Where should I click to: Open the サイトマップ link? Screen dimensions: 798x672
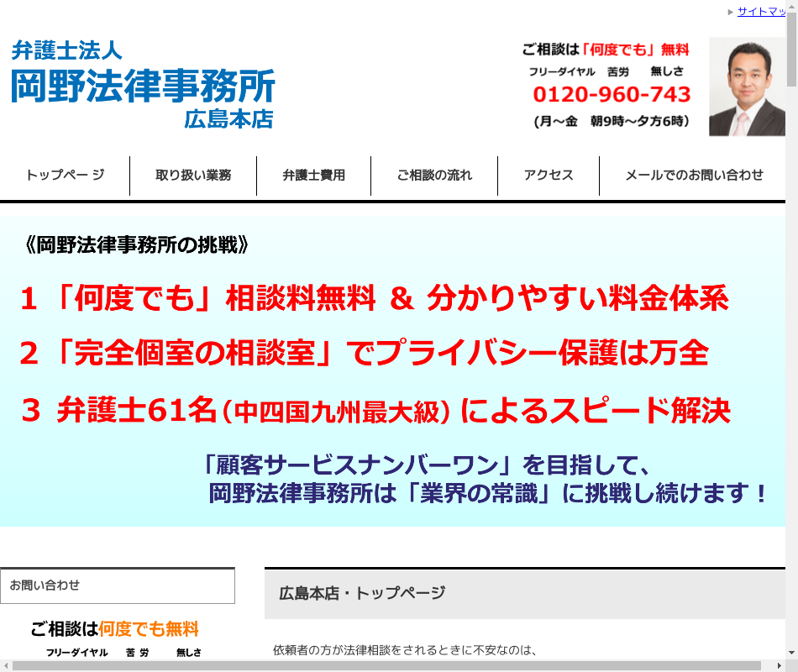[761, 12]
